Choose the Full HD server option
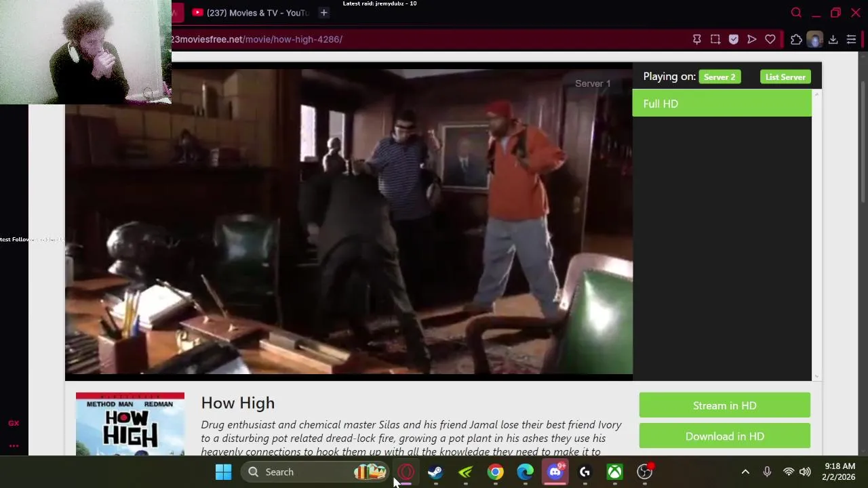868x488 pixels. pyautogui.click(x=722, y=104)
